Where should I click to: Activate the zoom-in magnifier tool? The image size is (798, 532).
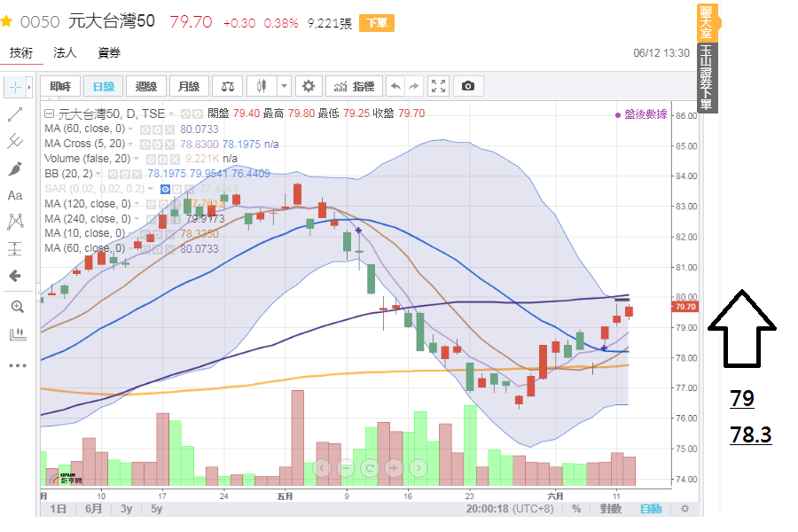click(x=17, y=307)
